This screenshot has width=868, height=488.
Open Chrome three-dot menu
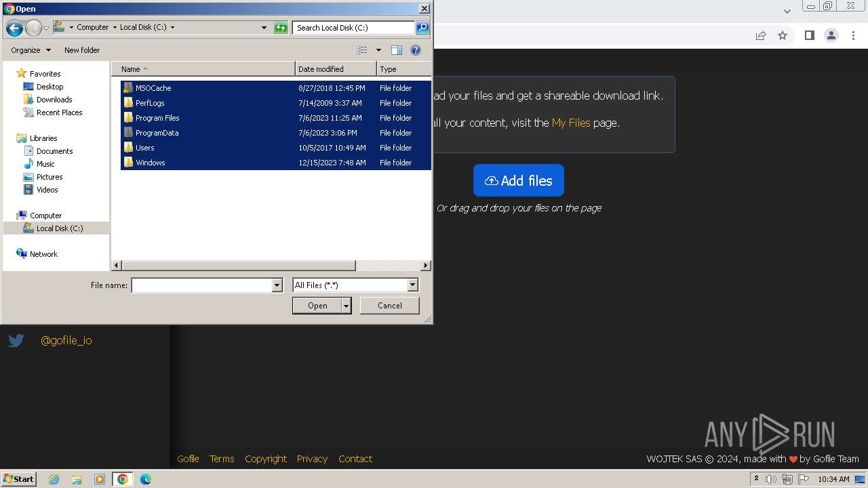854,35
